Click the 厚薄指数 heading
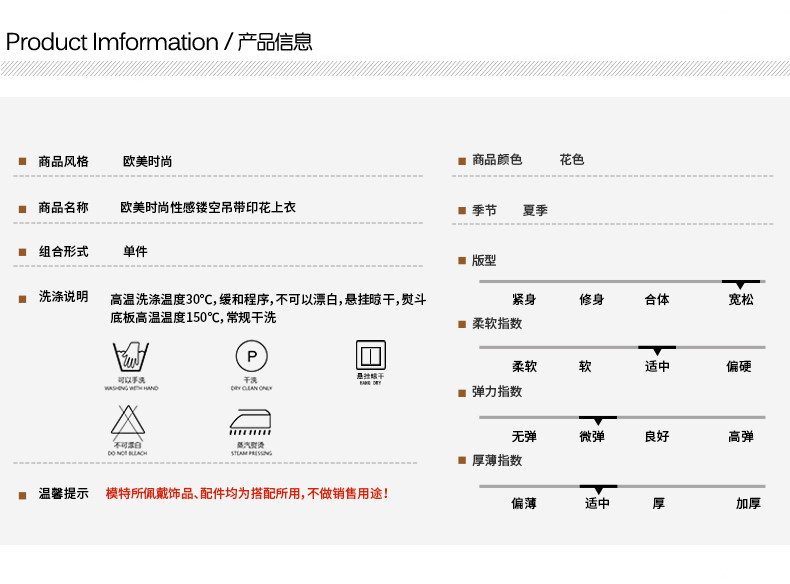This screenshot has height=584, width=790. [x=497, y=461]
